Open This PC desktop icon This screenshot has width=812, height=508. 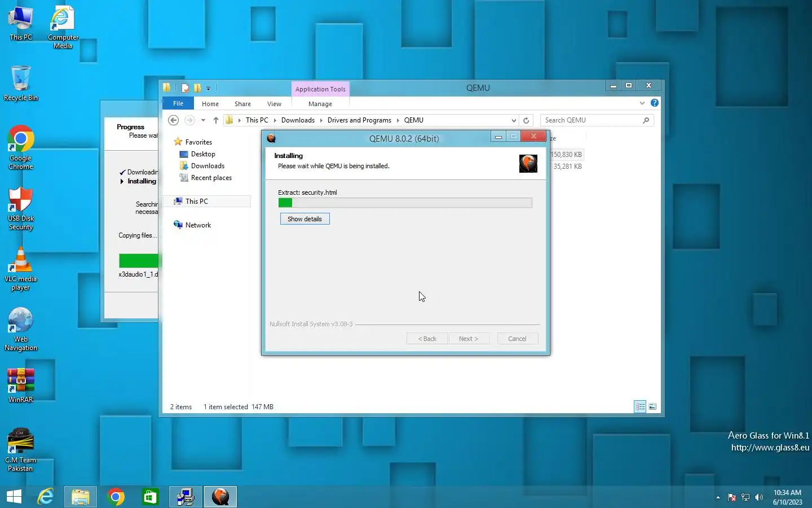(x=21, y=24)
